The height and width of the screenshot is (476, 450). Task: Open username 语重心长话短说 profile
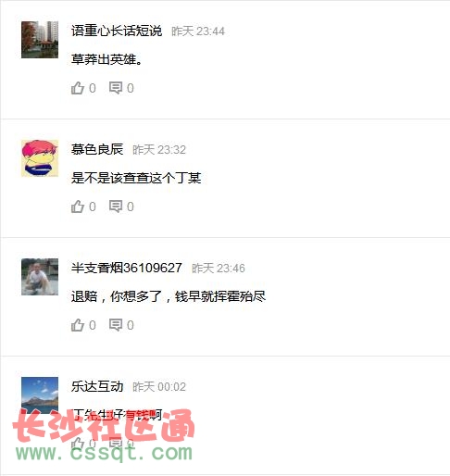(117, 31)
